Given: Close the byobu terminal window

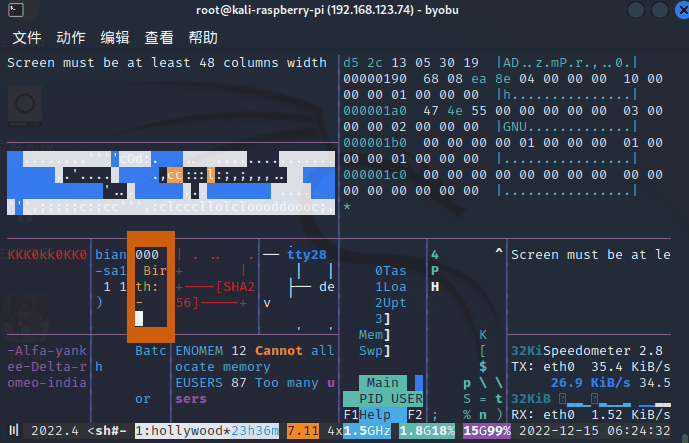Looking at the screenshot, I should [x=682, y=10].
